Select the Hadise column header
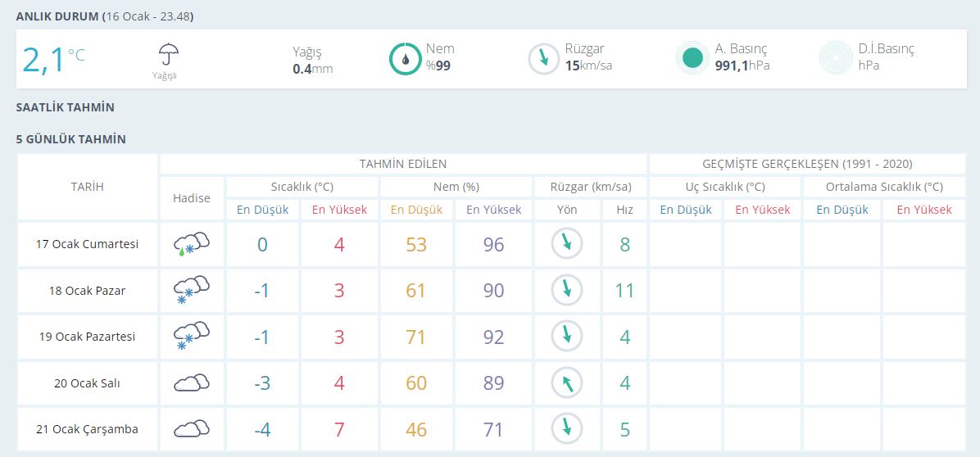This screenshot has width=980, height=457. click(192, 198)
